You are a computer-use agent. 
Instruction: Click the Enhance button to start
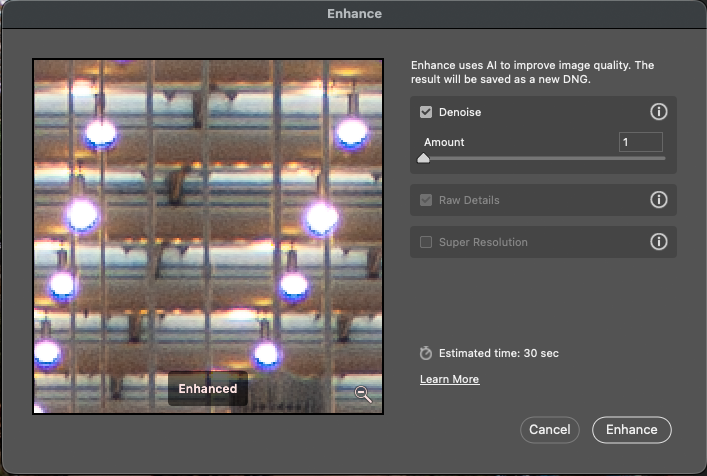(631, 429)
